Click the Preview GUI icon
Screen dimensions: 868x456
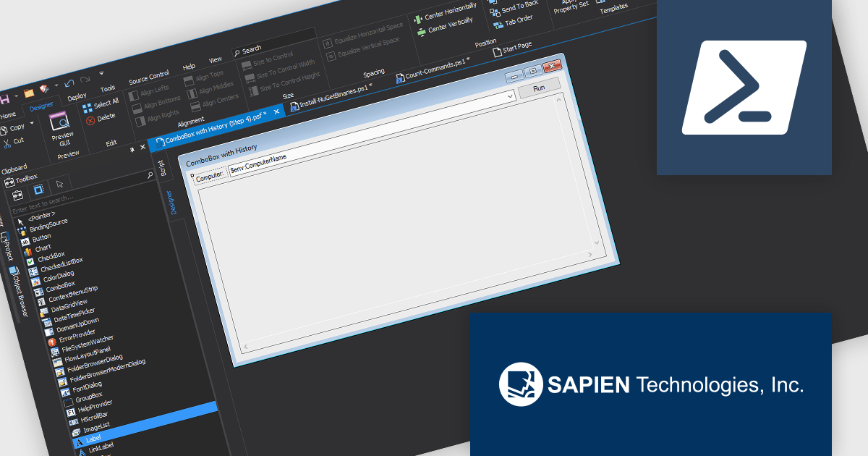tap(59, 120)
